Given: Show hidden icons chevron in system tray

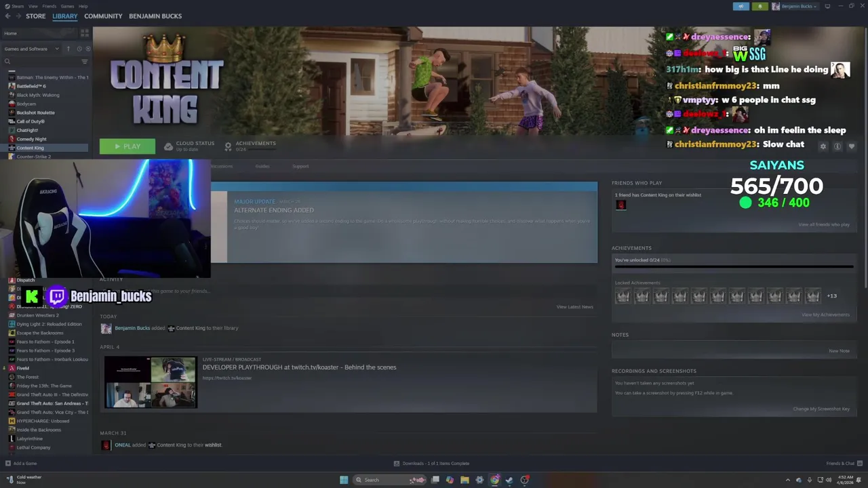Looking at the screenshot, I should (x=787, y=480).
